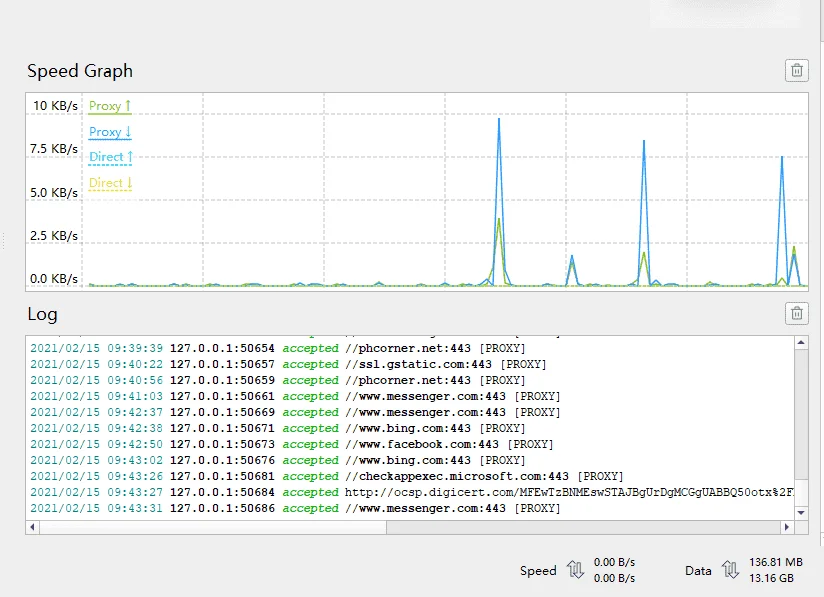Select the 09:43:31 www.messenger.com log entry
824x597 pixels.
pyautogui.click(x=295, y=509)
